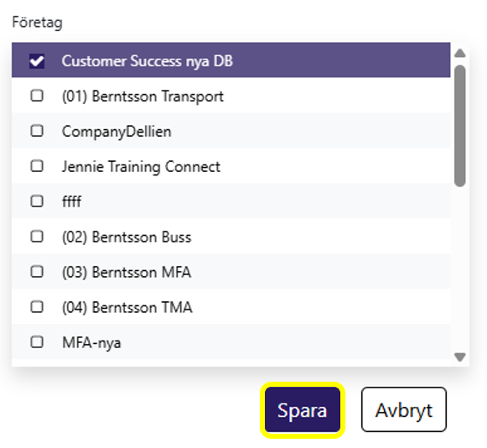Viewport: 487px width, 448px height.
Task: Tick the checkbox next to ffff
Action: 37,201
